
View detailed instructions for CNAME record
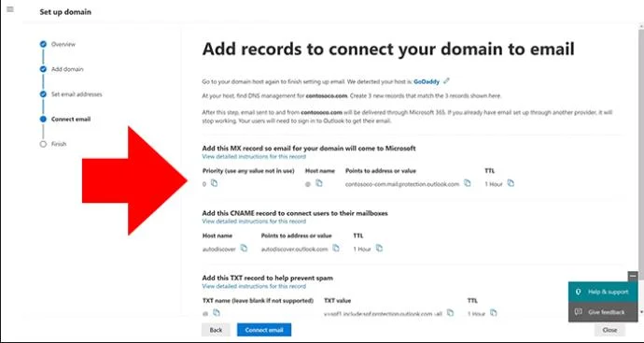point(254,222)
